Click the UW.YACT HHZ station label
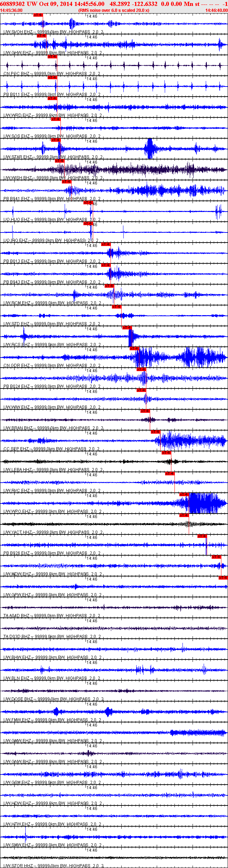The height and width of the screenshot is (868, 228). click(18, 532)
